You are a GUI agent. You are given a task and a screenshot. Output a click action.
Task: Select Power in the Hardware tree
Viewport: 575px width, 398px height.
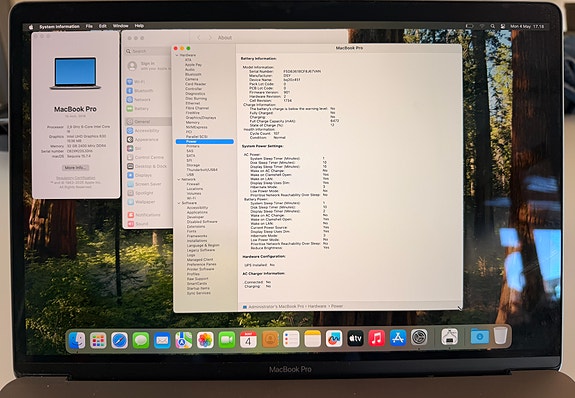pos(205,141)
